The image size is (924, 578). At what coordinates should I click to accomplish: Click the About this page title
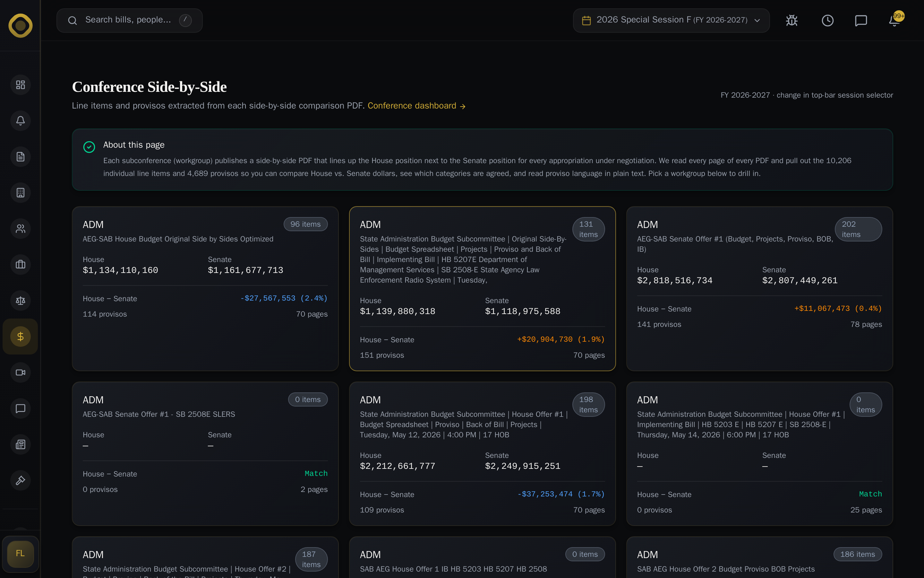tap(134, 145)
